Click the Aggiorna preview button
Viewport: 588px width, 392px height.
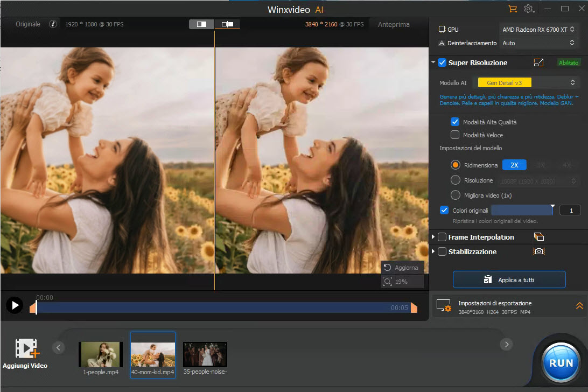point(402,268)
